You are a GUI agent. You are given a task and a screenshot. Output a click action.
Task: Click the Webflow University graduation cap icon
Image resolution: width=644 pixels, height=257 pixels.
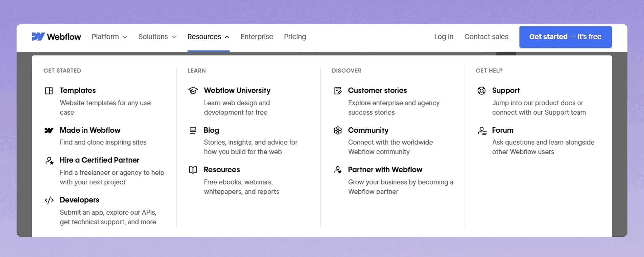click(x=193, y=90)
